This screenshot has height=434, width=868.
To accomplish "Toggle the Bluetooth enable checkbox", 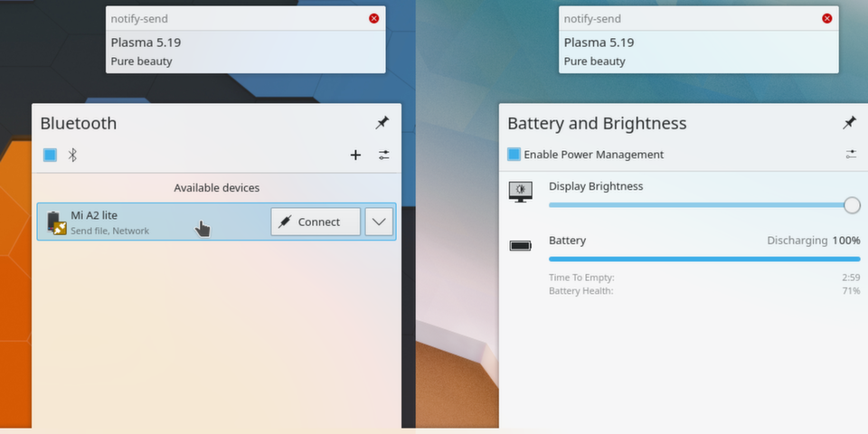I will 51,155.
